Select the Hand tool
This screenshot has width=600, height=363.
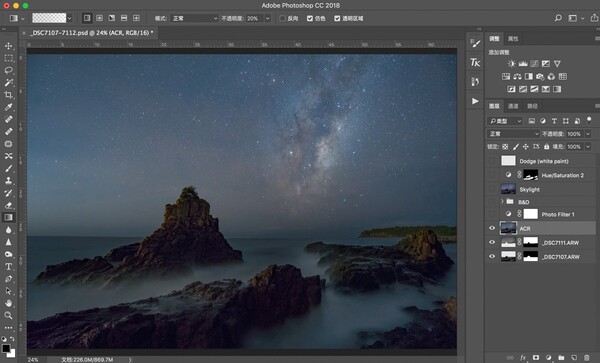[8, 303]
